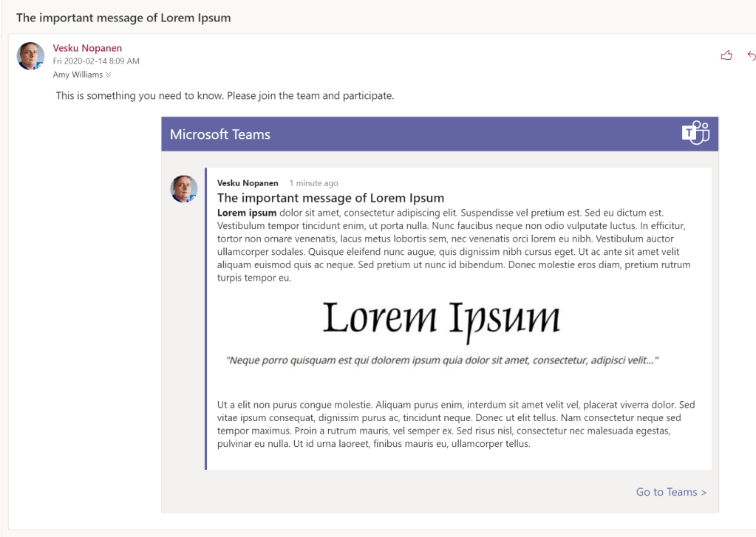This screenshot has height=537, width=756.
Task: Click the italic 'Neque porro quisquam' quote
Action: [x=442, y=360]
